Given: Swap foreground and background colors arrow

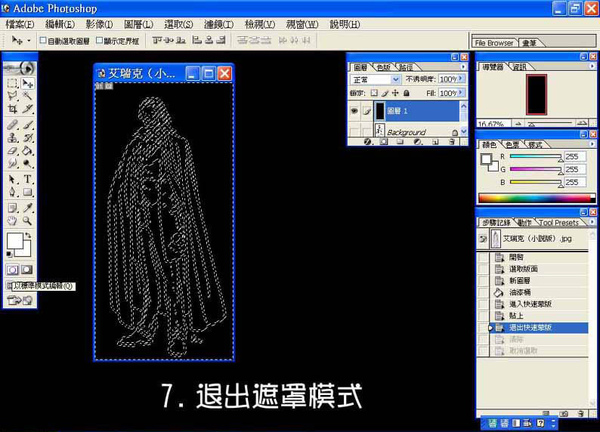Looking at the screenshot, I should (28, 235).
